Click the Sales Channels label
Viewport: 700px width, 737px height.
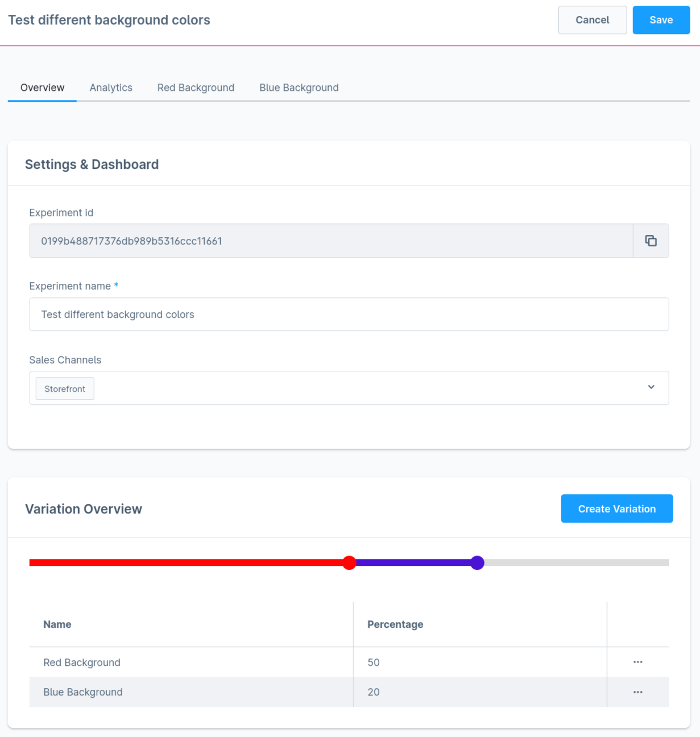click(x=65, y=360)
